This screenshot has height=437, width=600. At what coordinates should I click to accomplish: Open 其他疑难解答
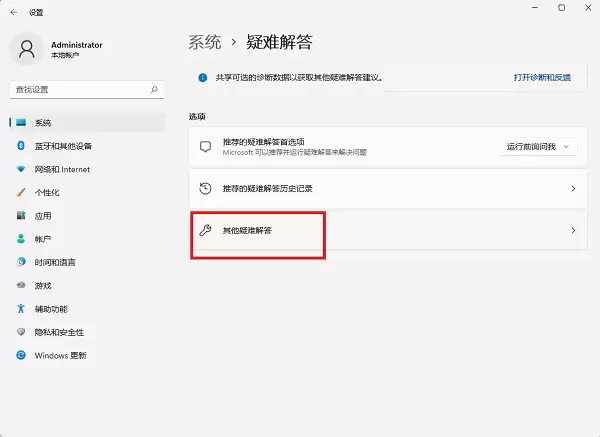click(388, 230)
